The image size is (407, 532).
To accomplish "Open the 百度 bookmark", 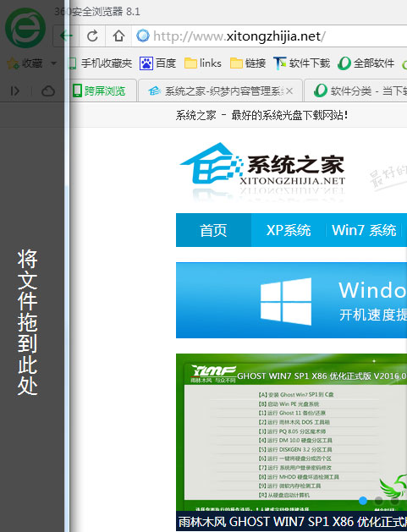I will [157, 63].
